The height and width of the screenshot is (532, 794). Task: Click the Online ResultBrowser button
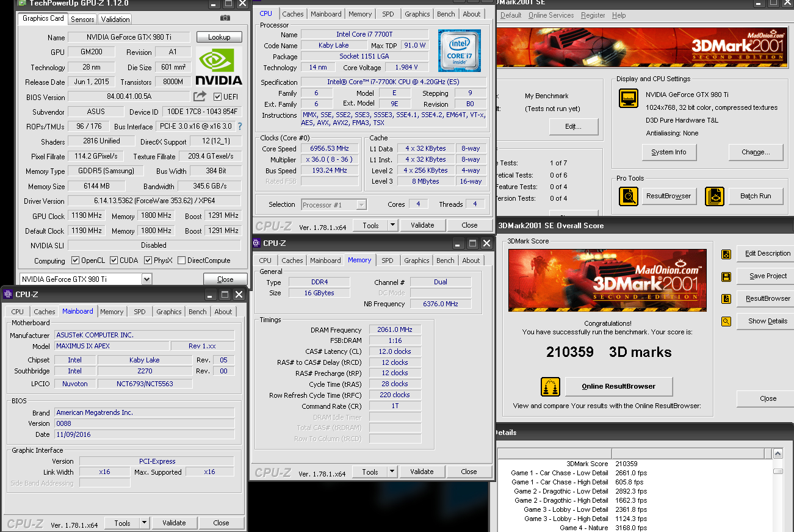619,387
